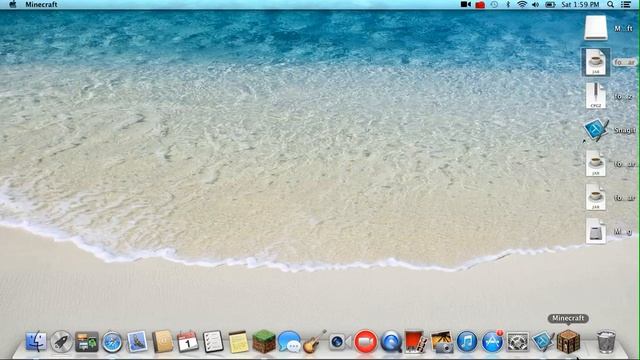Click the Sat 1:59 PM clock
The width and height of the screenshot is (640, 360).
[x=580, y=4]
